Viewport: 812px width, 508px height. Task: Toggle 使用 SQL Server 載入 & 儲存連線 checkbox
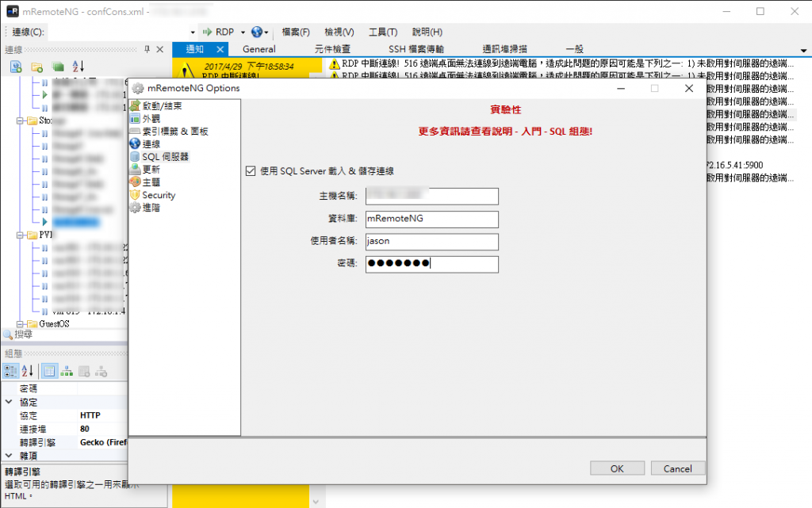pos(251,170)
